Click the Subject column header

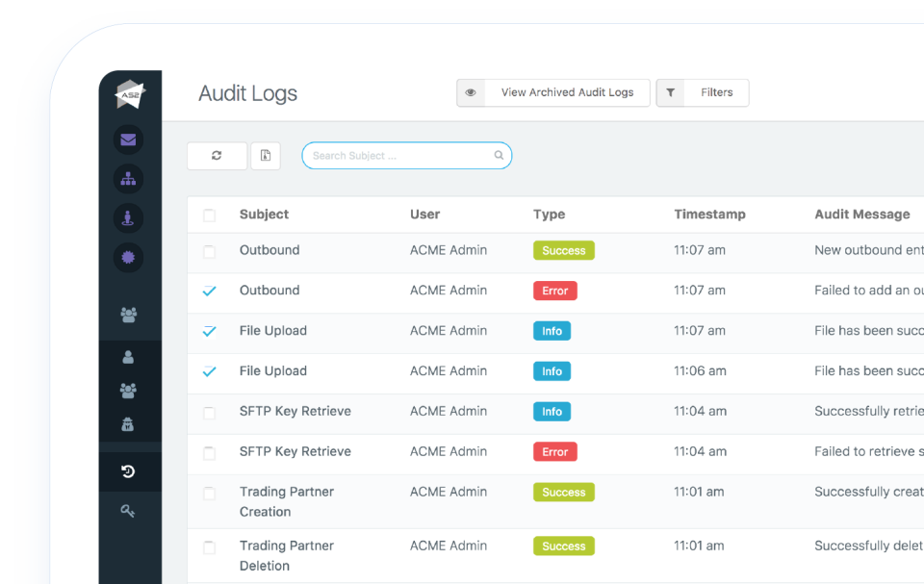click(x=264, y=214)
